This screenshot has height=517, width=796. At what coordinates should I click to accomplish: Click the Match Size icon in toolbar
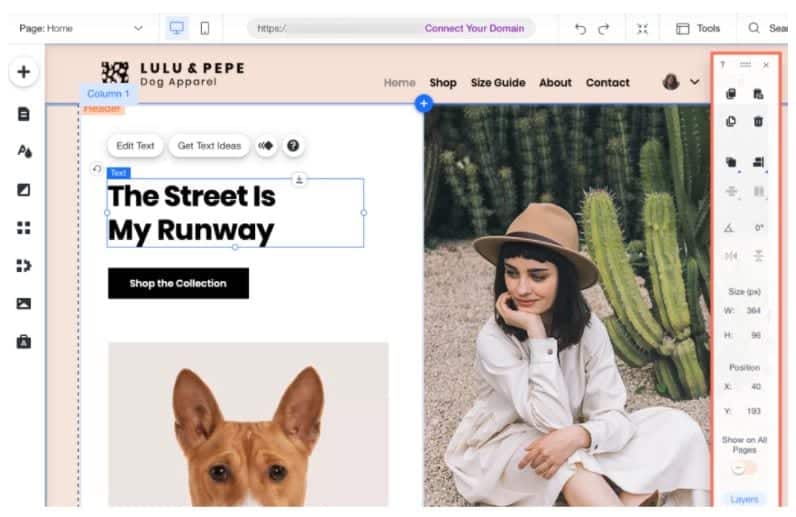coord(758,191)
